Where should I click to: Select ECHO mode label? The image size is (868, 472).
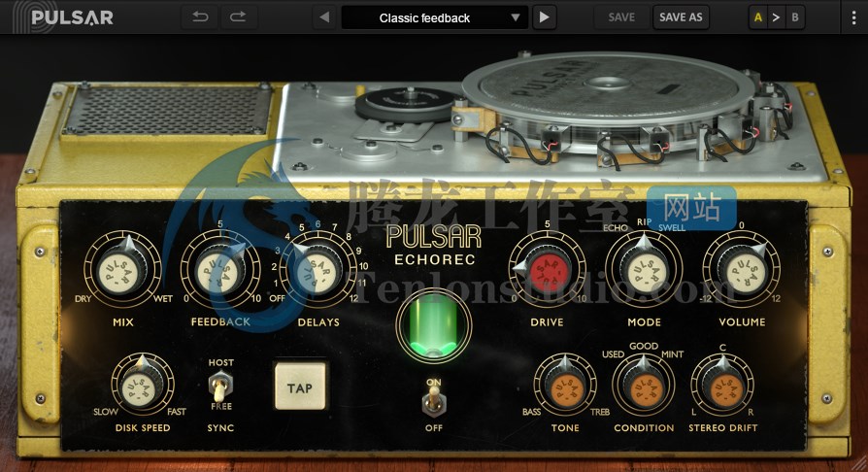pos(616,227)
